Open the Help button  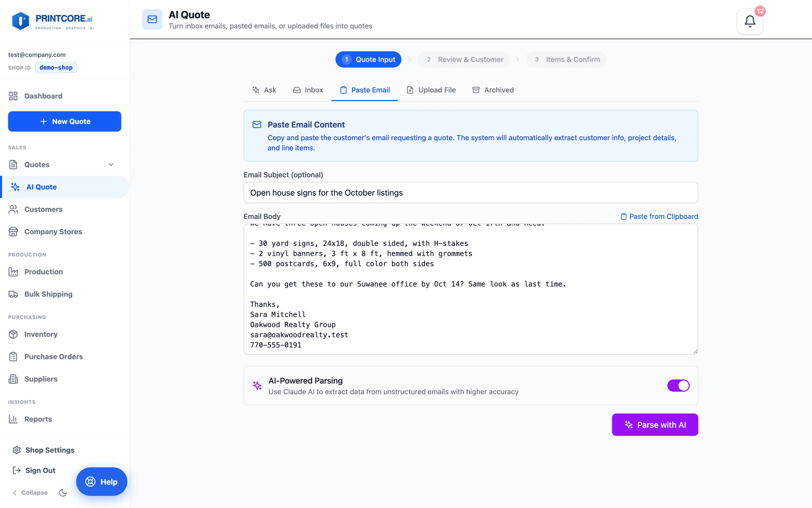coord(101,482)
